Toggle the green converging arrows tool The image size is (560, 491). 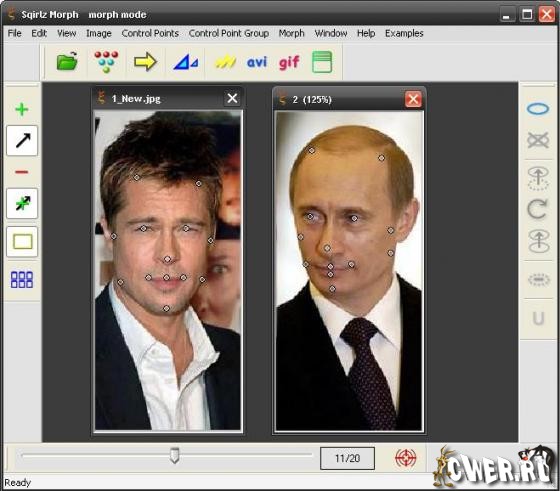(x=22, y=203)
